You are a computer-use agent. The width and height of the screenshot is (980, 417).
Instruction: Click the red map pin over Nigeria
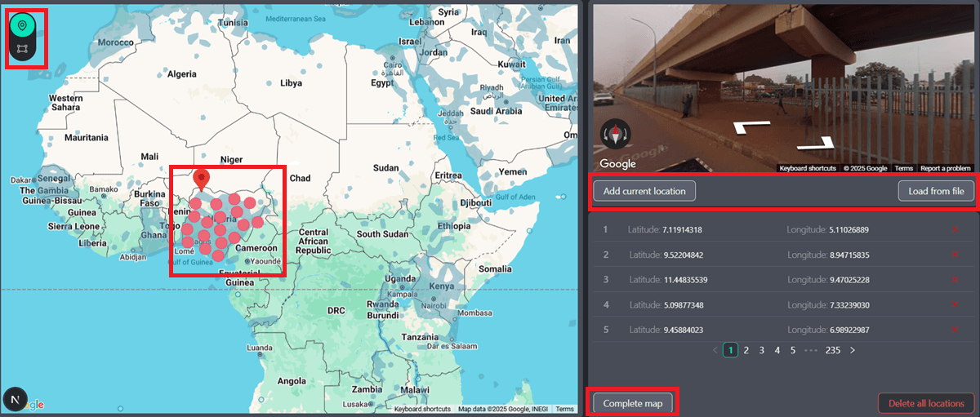(x=201, y=179)
